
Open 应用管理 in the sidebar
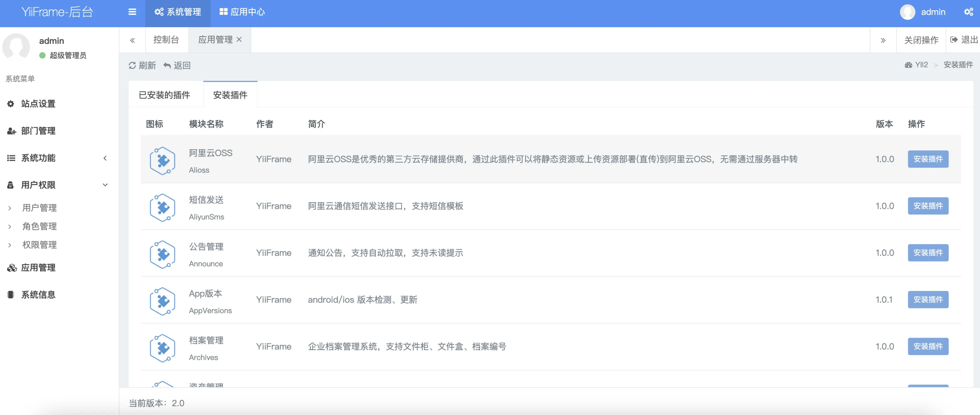38,268
